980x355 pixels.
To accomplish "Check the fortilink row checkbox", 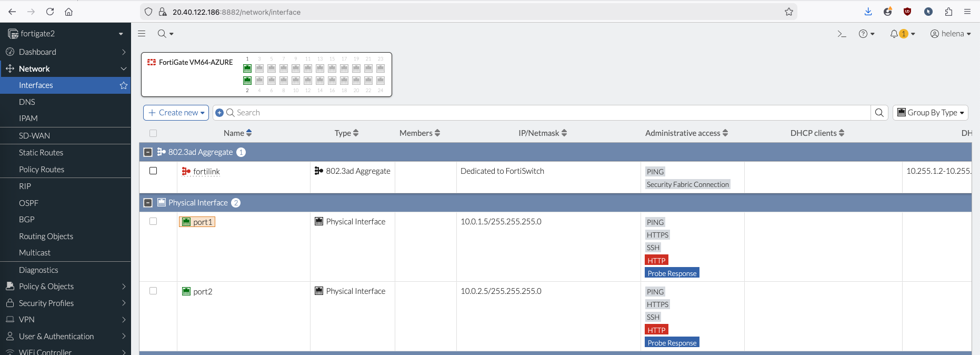I will (x=153, y=171).
